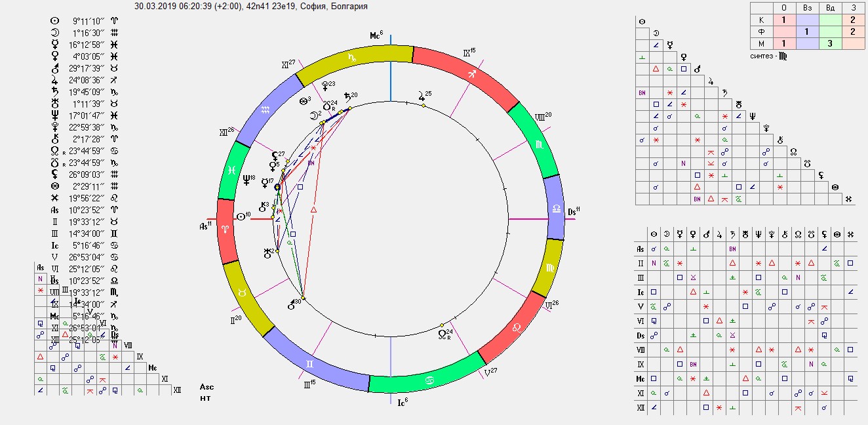The height and width of the screenshot is (425, 868).
Task: Select the Ds label at chart's right edge
Action: click(574, 212)
